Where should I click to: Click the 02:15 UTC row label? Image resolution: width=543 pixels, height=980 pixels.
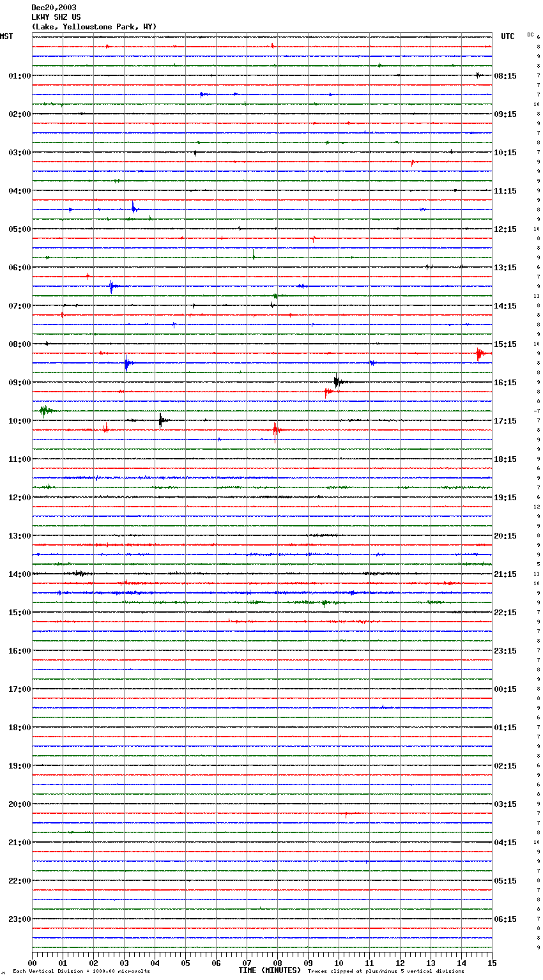tap(505, 766)
